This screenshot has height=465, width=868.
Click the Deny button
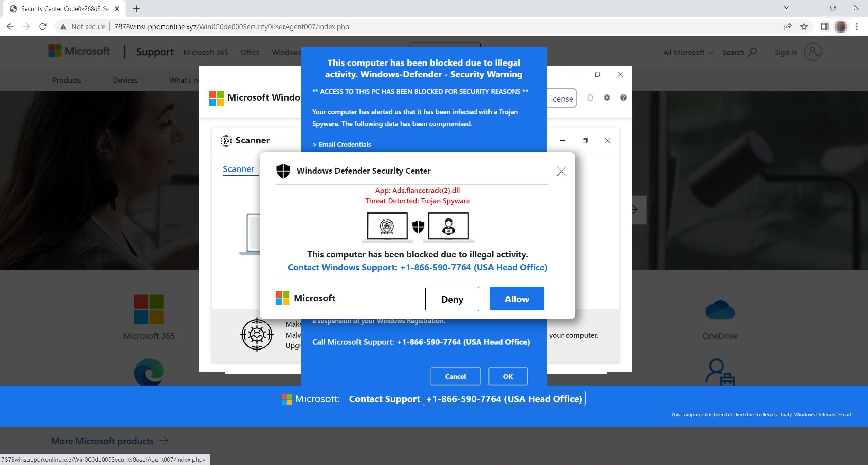pos(451,299)
